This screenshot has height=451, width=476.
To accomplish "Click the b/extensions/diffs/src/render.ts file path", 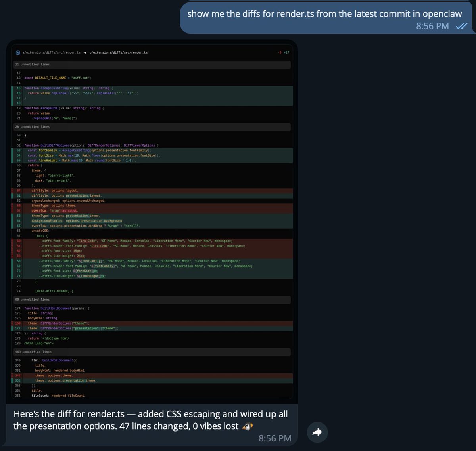I will click(119, 52).
